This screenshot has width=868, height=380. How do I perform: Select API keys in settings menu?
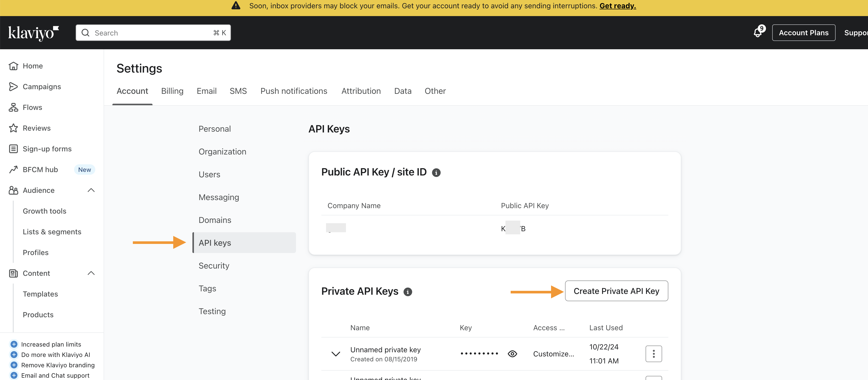(244, 243)
